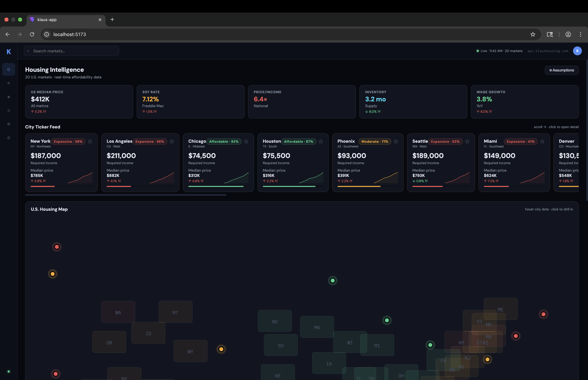Reload the page in browser
The height and width of the screenshot is (380, 588).
[x=32, y=34]
